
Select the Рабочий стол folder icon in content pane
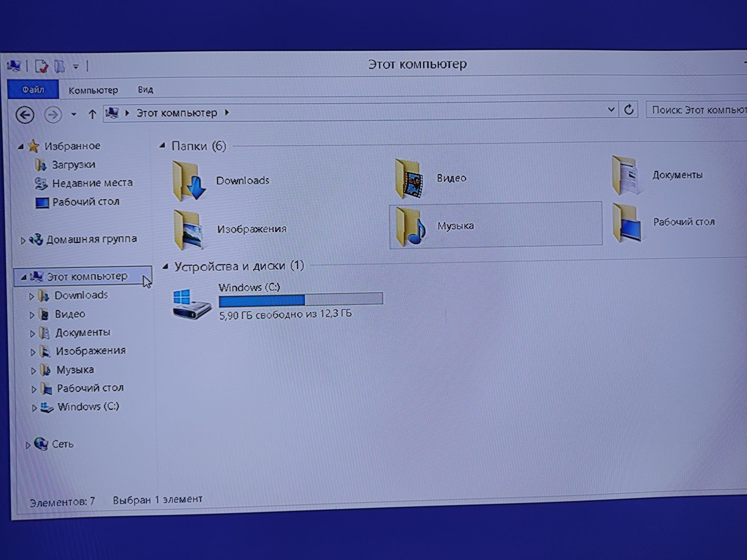(x=627, y=223)
